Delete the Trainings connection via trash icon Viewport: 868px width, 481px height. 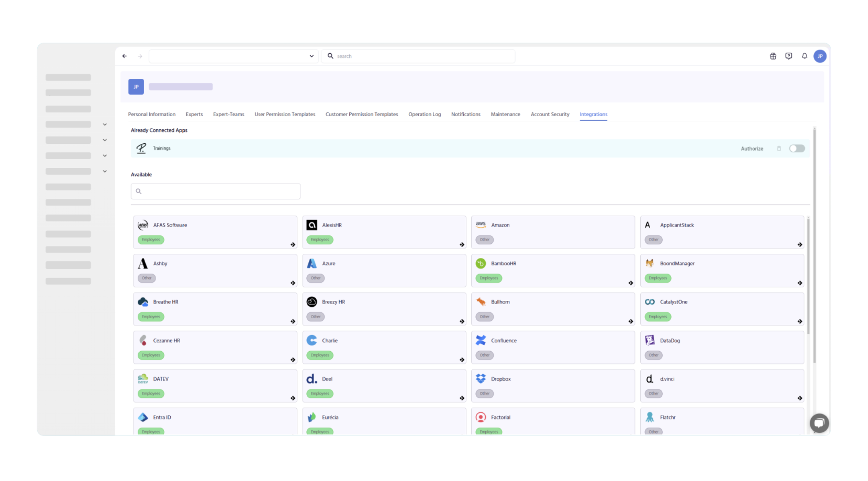coord(779,148)
